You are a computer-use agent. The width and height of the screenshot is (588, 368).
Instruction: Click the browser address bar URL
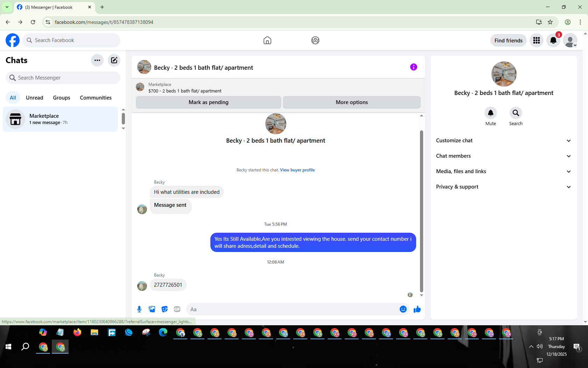104,22
